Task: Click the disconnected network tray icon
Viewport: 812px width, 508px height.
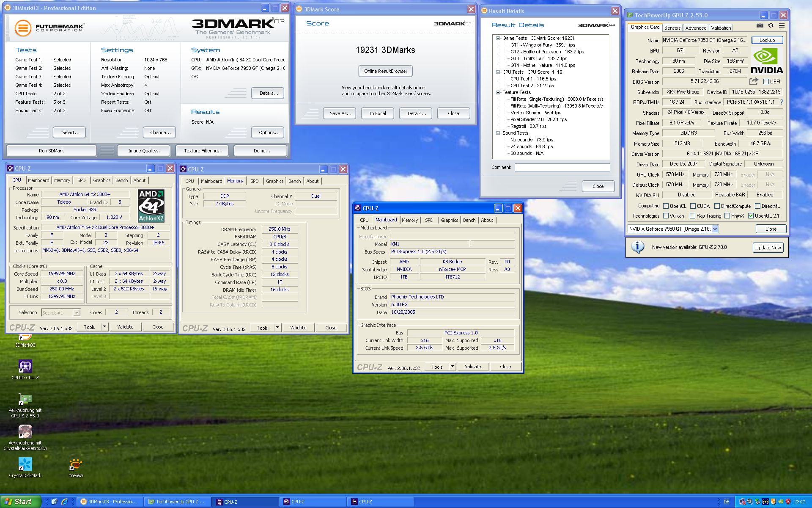Action: coord(743,502)
